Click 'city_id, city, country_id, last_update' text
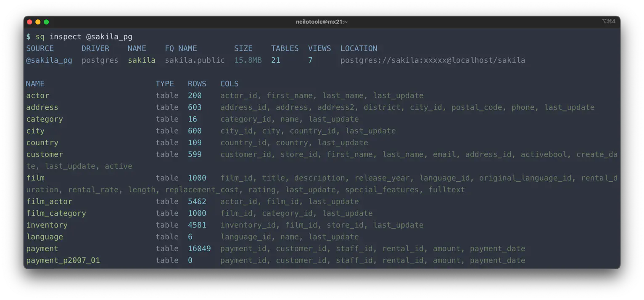The height and width of the screenshot is (300, 644). pyautogui.click(x=308, y=131)
